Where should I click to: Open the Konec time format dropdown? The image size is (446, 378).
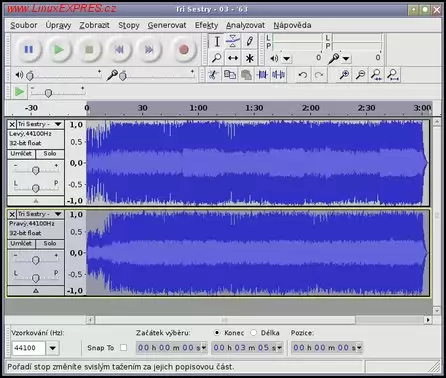point(280,348)
